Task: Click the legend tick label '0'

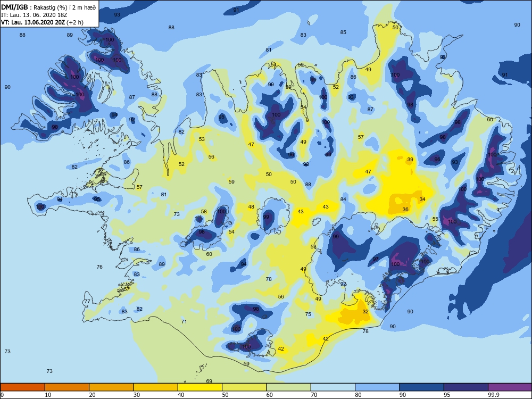Action: pos(2,395)
